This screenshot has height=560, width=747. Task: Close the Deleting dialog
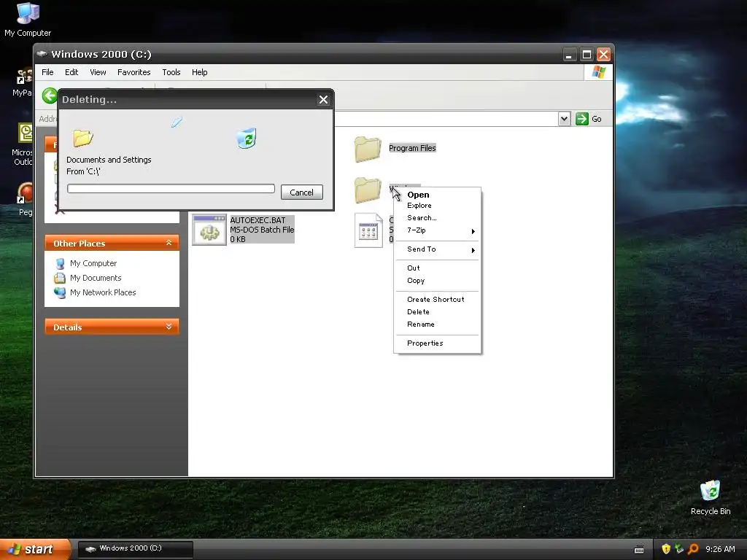(x=323, y=99)
